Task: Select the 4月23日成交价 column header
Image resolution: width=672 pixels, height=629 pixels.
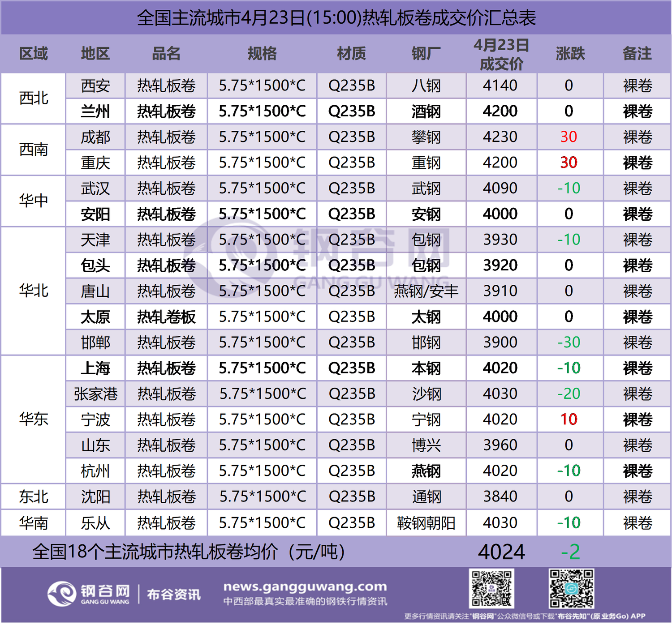Action: click(x=501, y=54)
